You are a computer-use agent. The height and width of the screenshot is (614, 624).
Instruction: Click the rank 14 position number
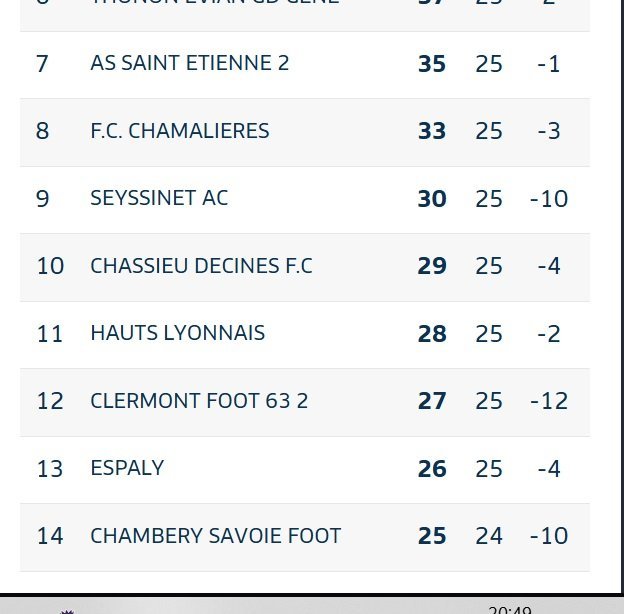pyautogui.click(x=50, y=536)
